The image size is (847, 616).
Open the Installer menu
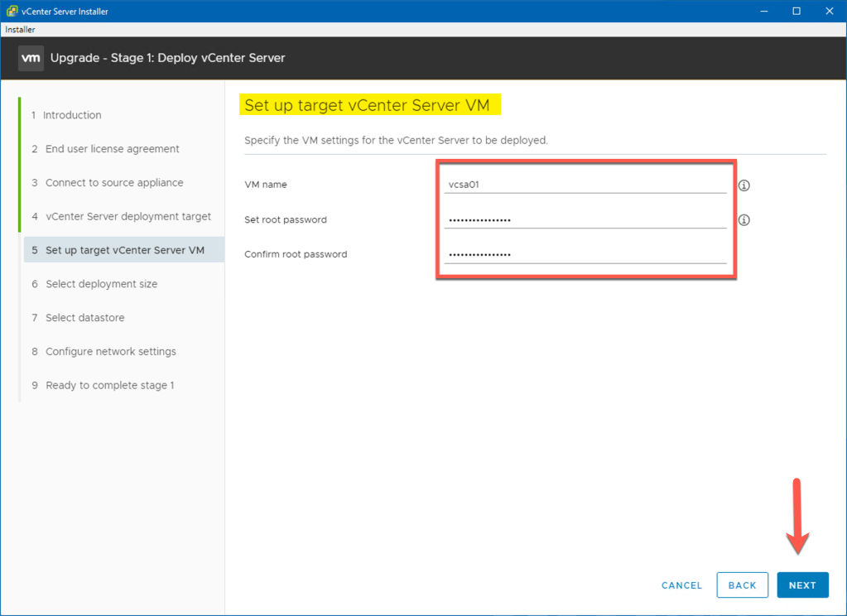[x=20, y=30]
